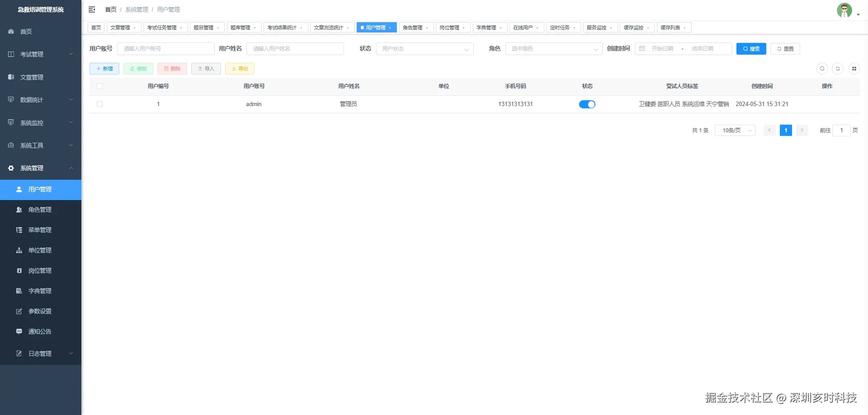
Task: Click the 文章管理 sidebar icon
Action: point(11,77)
